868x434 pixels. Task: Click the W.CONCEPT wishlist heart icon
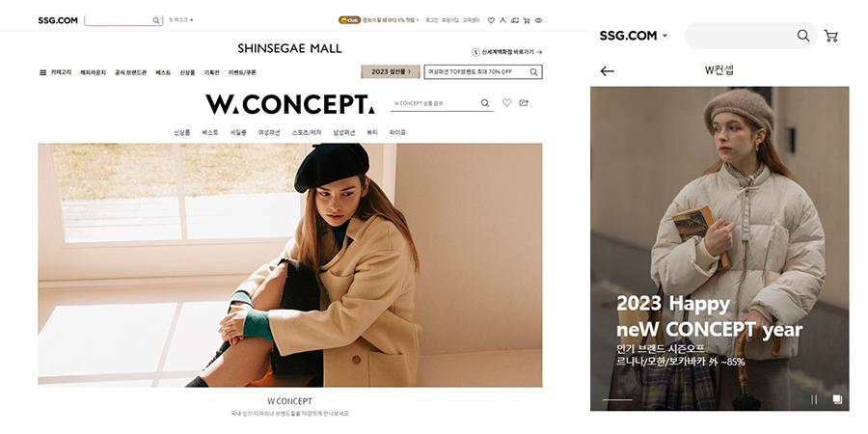point(506,102)
